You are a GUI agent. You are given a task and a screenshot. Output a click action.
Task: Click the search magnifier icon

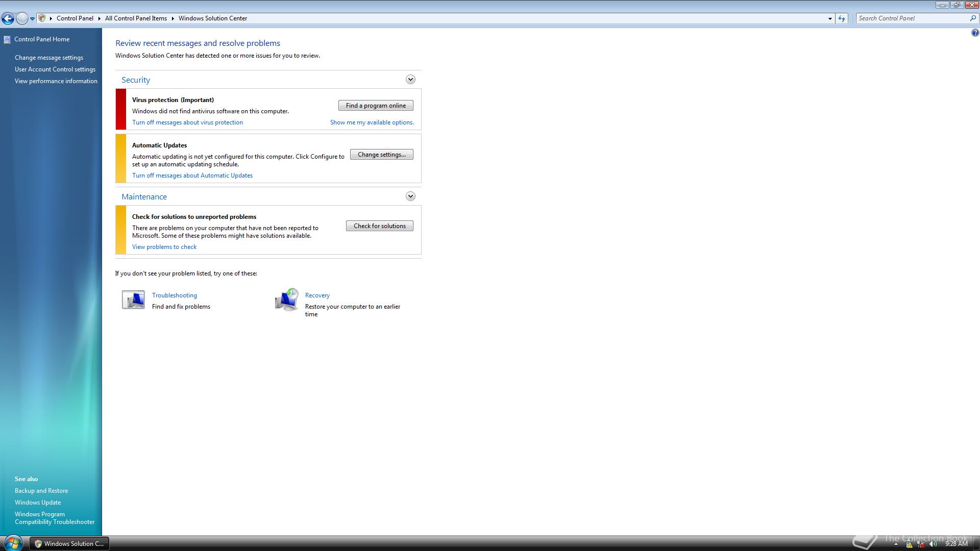[x=972, y=18]
